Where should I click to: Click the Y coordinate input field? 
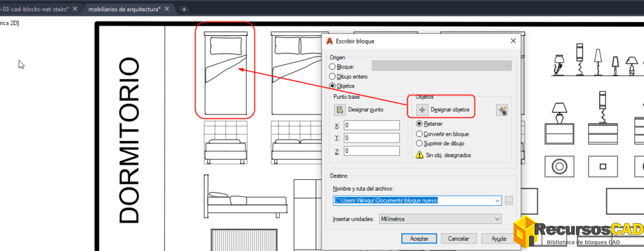click(372, 138)
